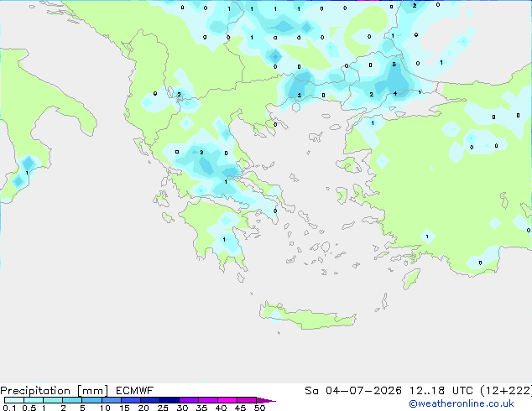
Task: Click the weatheronline.co.uk copyright link
Action: pyautogui.click(x=462, y=403)
